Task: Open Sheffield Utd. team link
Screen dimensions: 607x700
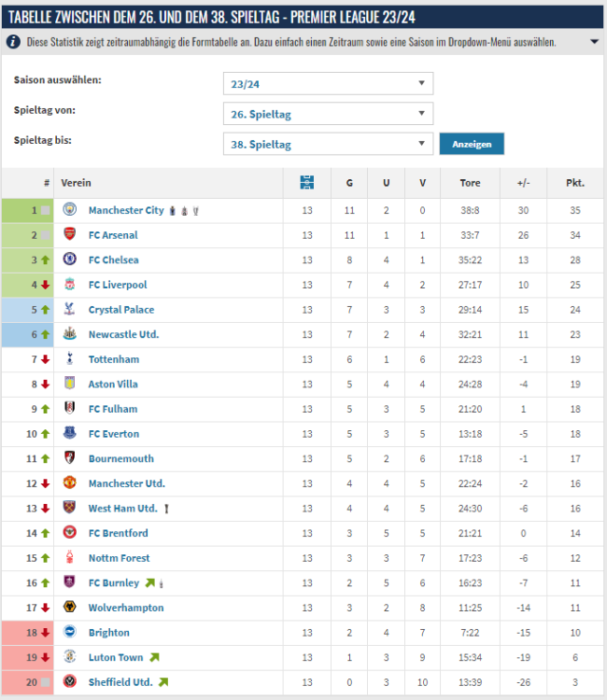Action: point(120,682)
